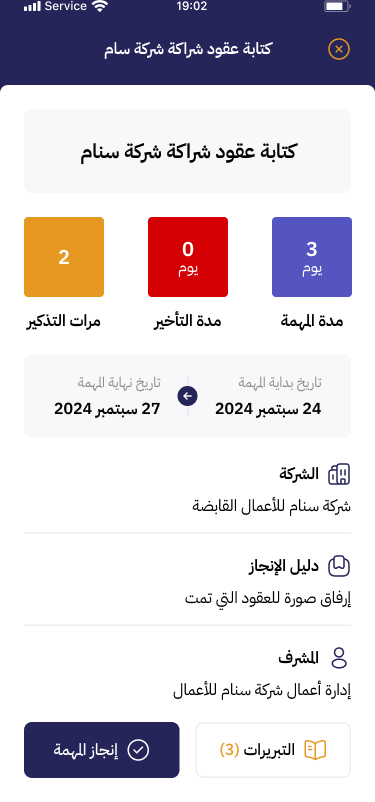Tap the text إرفاق صورة للعقود التي تمت
Viewport: 375px width, 802px height.
[x=268, y=598]
